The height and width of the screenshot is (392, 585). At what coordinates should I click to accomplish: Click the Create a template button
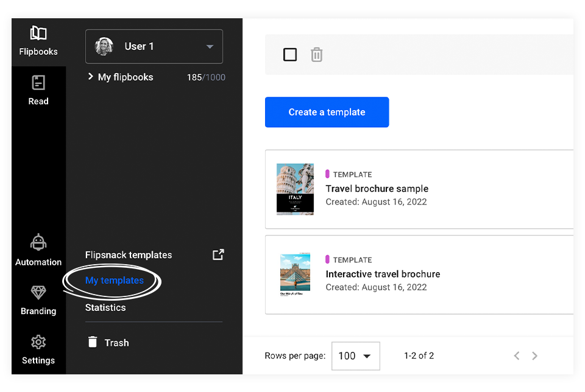327,112
